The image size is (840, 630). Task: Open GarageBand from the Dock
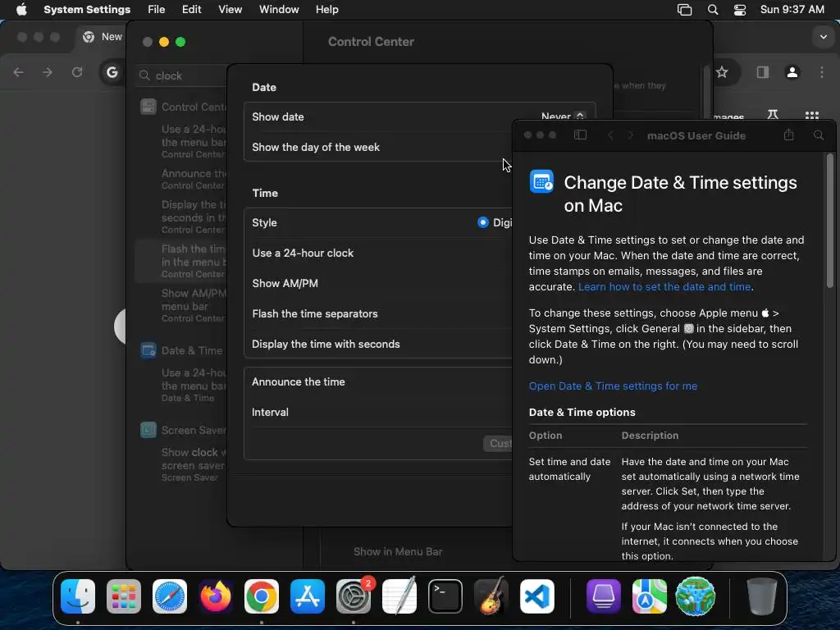[491, 596]
